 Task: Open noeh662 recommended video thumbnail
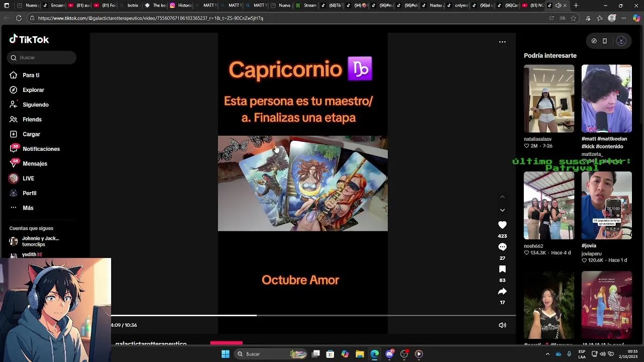click(549, 205)
